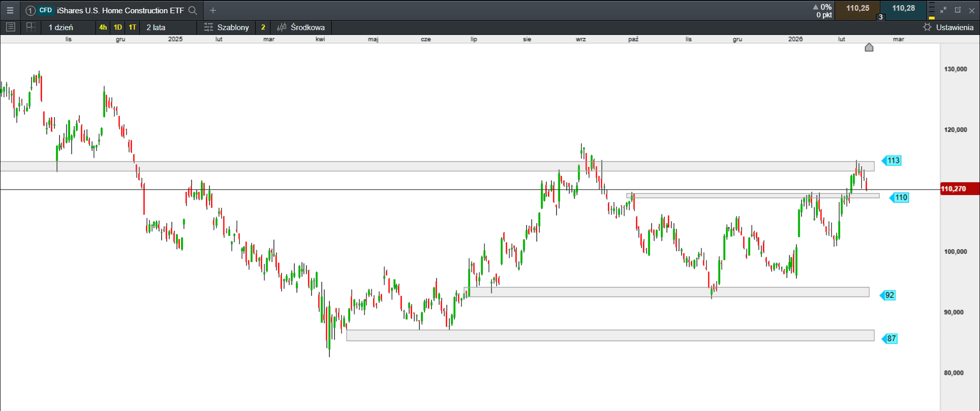This screenshot has height=411, width=980.
Task: Select the 4h timeframe shortcut
Action: [x=103, y=27]
